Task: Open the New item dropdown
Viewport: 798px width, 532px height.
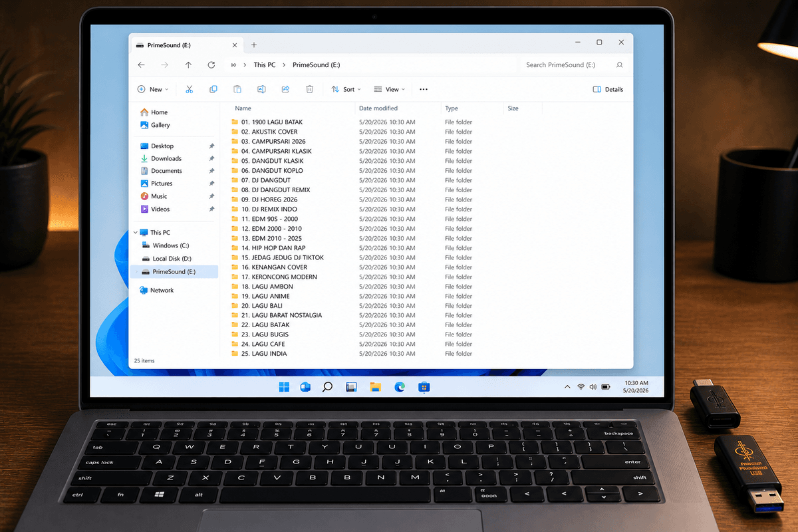Action: click(x=152, y=89)
